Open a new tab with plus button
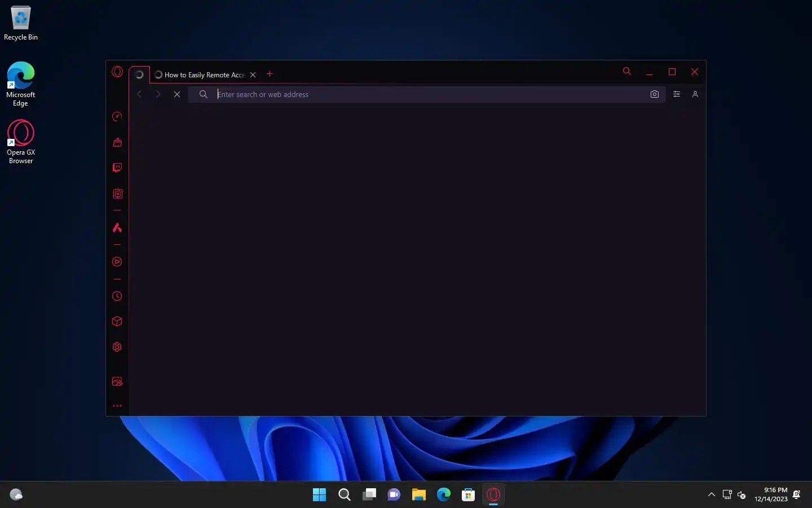Screen dimensions: 812x508 point(270,74)
